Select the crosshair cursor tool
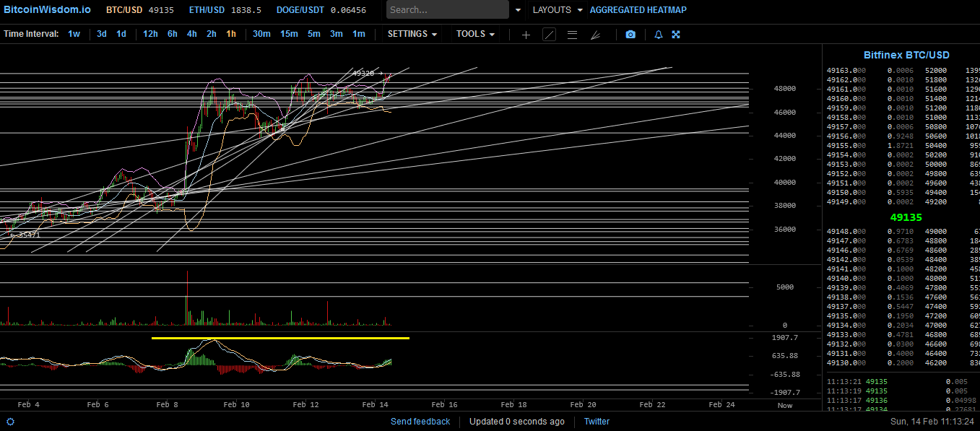 click(x=526, y=35)
